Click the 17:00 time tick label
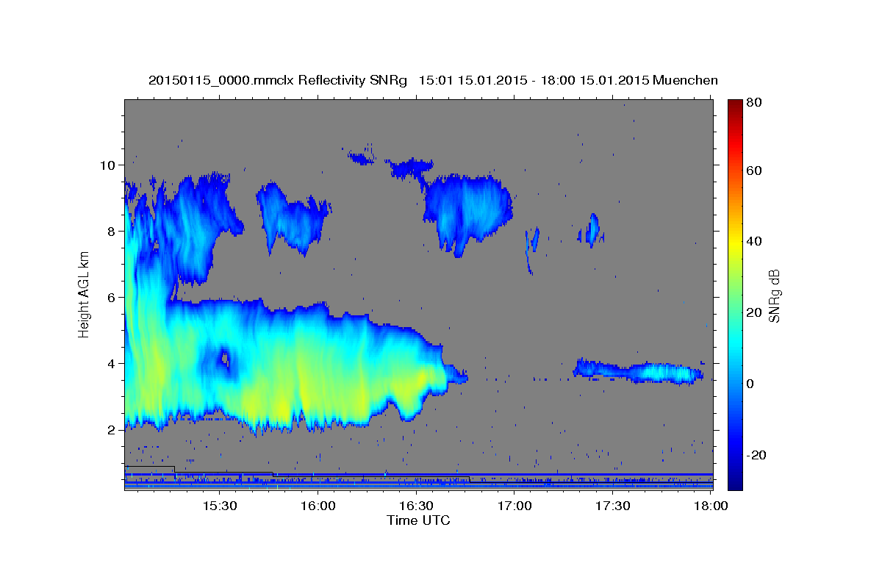Viewport: 882px width, 588px height. coord(514,506)
